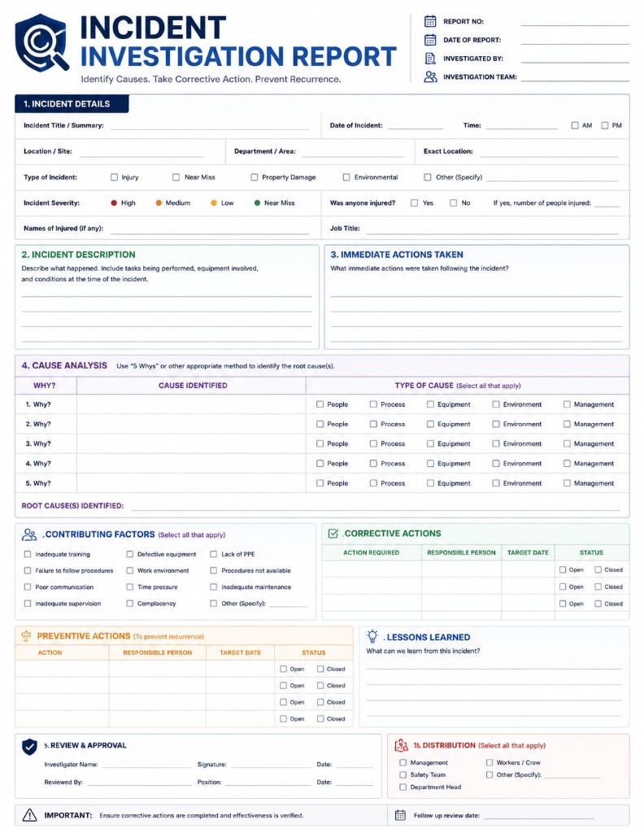Select the green Near Miss severity dot

pyautogui.click(x=258, y=203)
